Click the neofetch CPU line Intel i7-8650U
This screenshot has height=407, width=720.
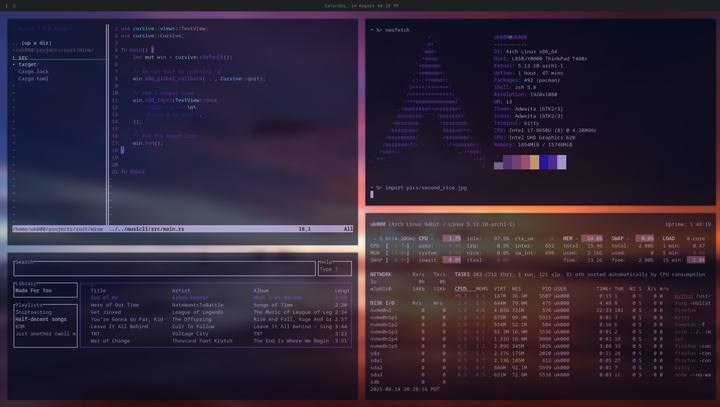pyautogui.click(x=545, y=130)
